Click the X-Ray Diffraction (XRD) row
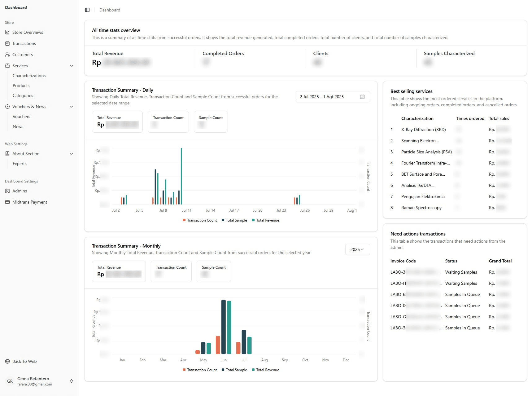The height and width of the screenshot is (396, 532). click(x=423, y=130)
